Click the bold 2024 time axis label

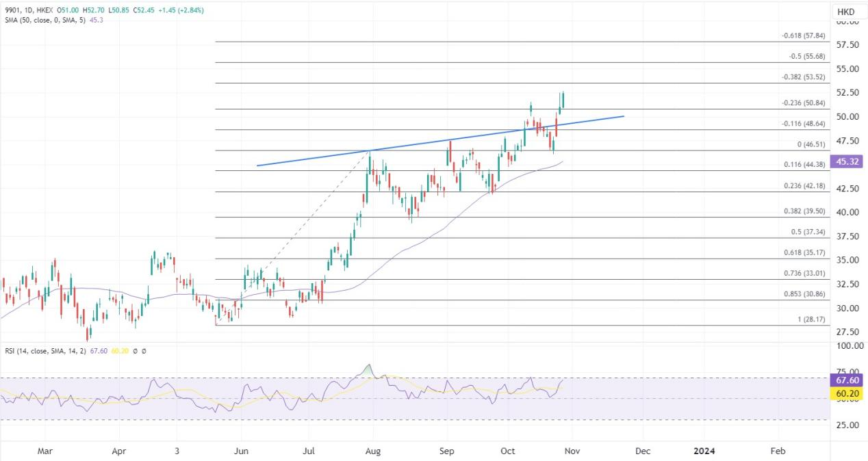tap(704, 451)
